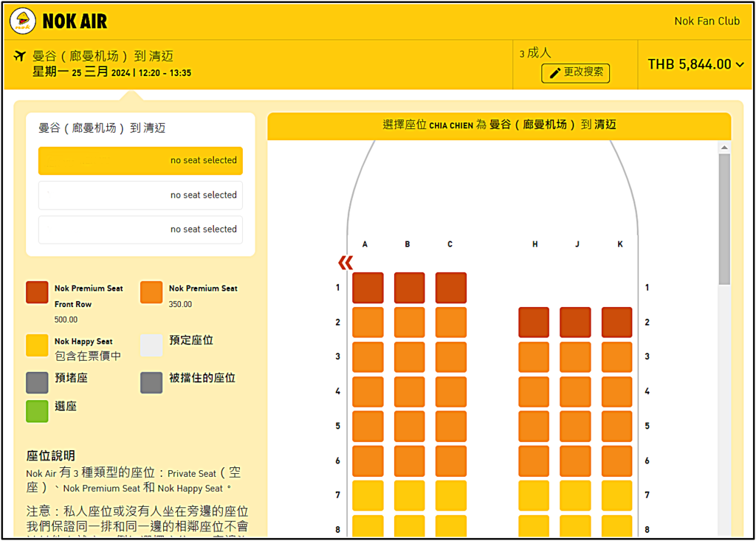Click the flight time text 12:20 - 13:35
Screen dimensions: 756x541
point(165,73)
